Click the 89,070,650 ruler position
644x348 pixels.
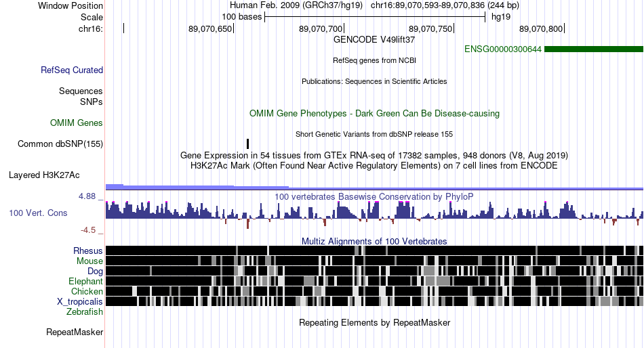(x=210, y=28)
